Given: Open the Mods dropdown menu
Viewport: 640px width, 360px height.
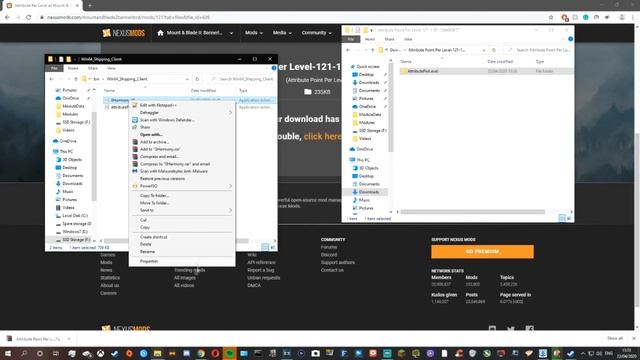Looking at the screenshot, I should pyautogui.click(x=253, y=33).
